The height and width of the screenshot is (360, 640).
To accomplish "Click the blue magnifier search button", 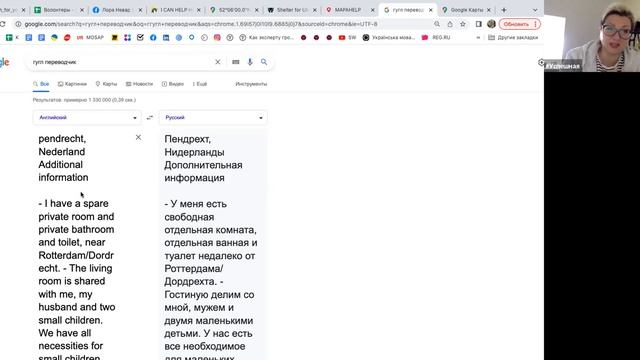I will point(264,62).
